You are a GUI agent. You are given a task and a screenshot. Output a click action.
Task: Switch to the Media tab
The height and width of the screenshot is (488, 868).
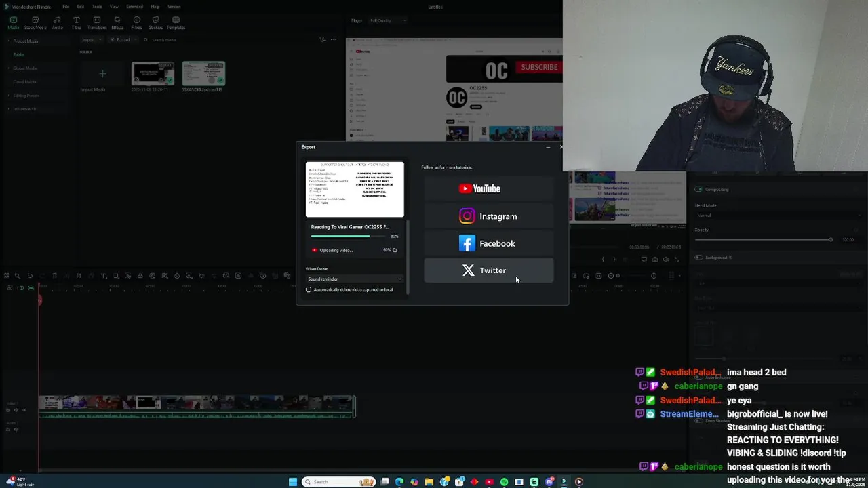point(14,23)
